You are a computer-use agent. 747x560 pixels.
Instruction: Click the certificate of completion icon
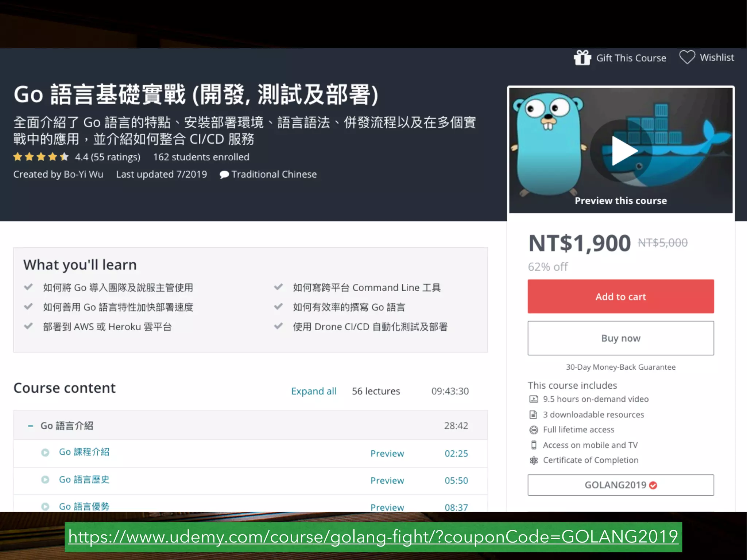point(534,460)
